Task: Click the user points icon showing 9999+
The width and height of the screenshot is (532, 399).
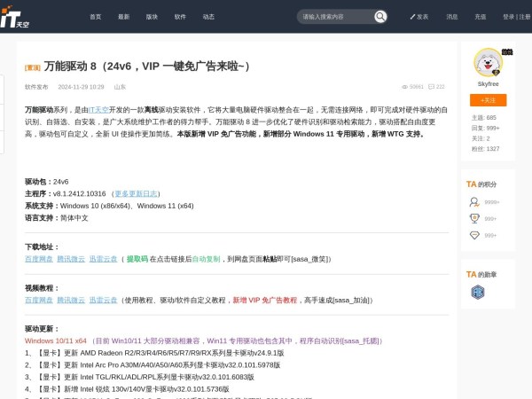Action: click(x=474, y=201)
